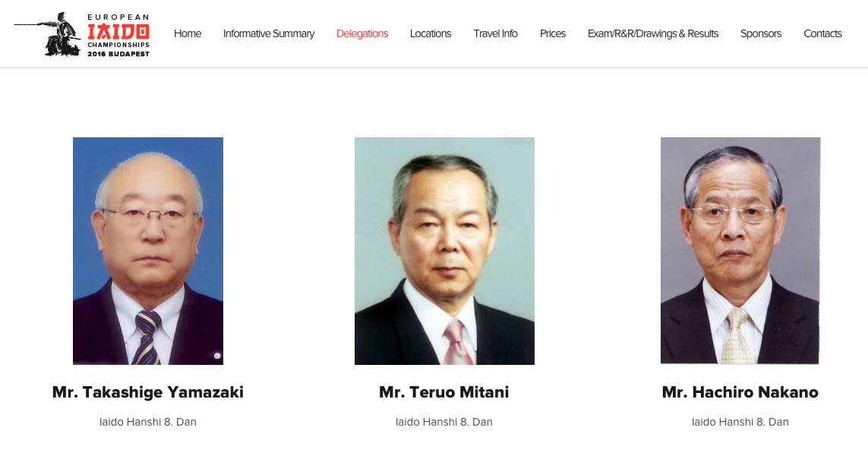Image resolution: width=868 pixels, height=459 pixels.
Task: Open Exam/R&R/Drawings & Results
Action: [652, 33]
